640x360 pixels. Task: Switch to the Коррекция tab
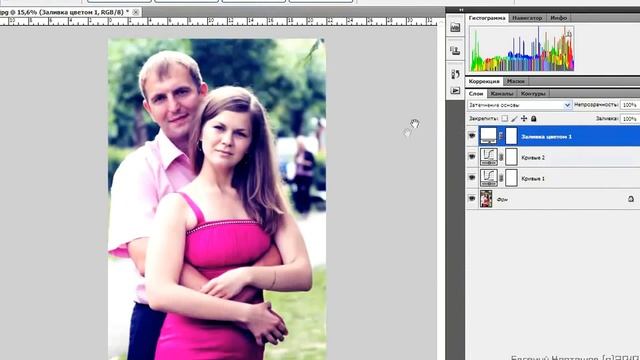(484, 81)
